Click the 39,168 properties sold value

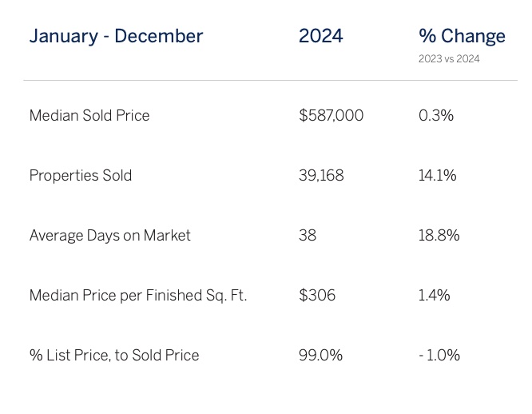pyautogui.click(x=321, y=176)
